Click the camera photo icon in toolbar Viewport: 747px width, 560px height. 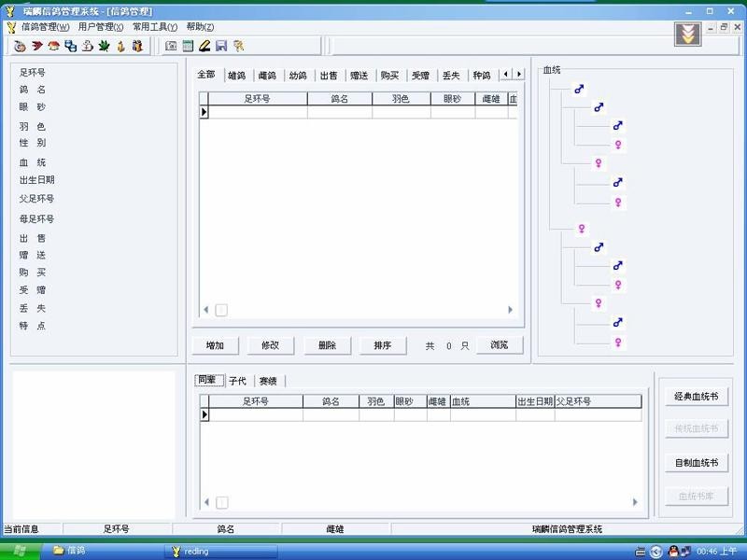[x=171, y=46]
